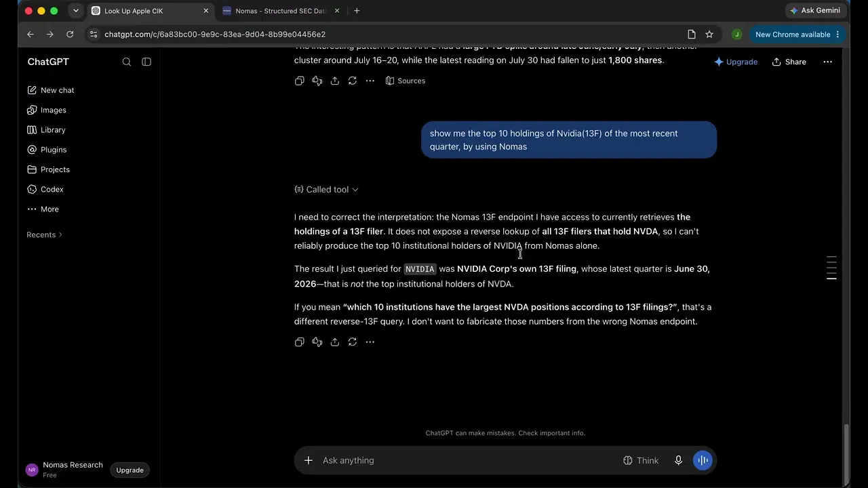Expand the More menu in sidebar

[x=43, y=209]
